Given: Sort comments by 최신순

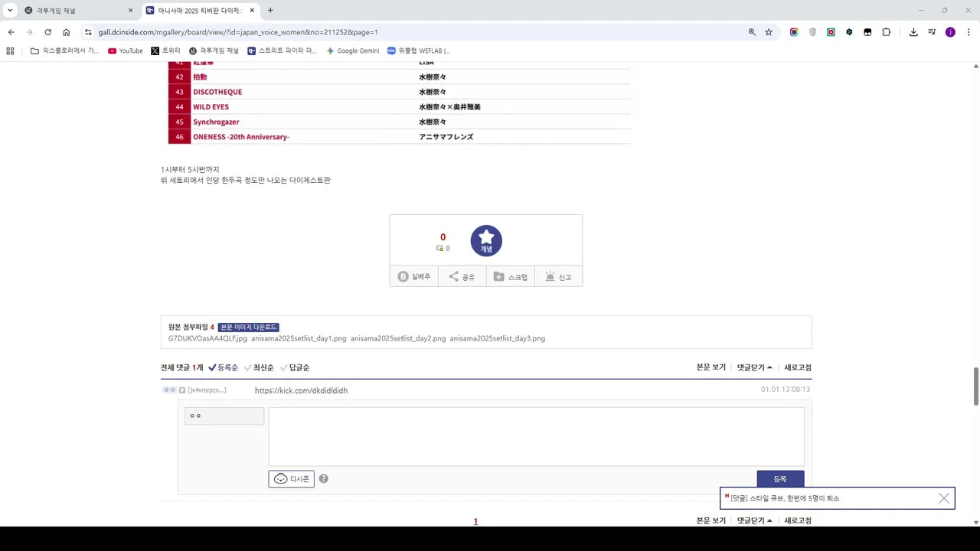Looking at the screenshot, I should point(259,367).
